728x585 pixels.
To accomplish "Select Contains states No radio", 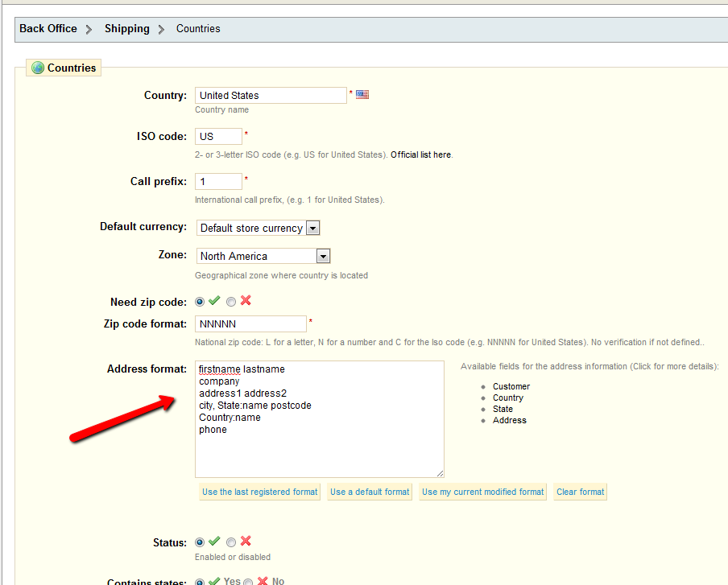I will (248, 582).
